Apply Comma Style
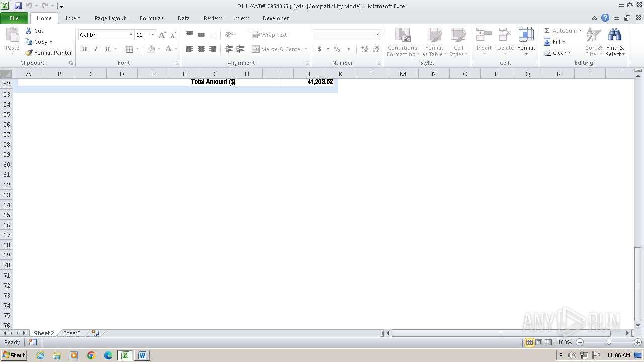Screen dimensions: 644x362 [348, 49]
